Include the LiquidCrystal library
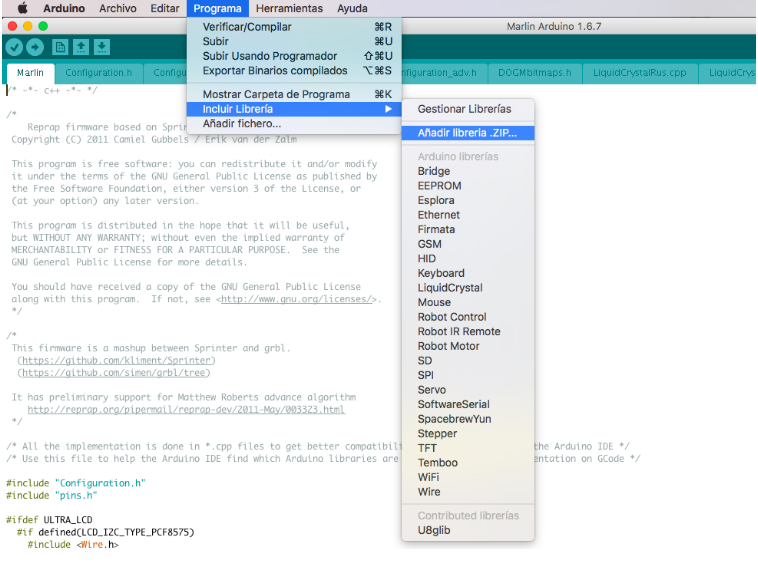 tap(467, 288)
